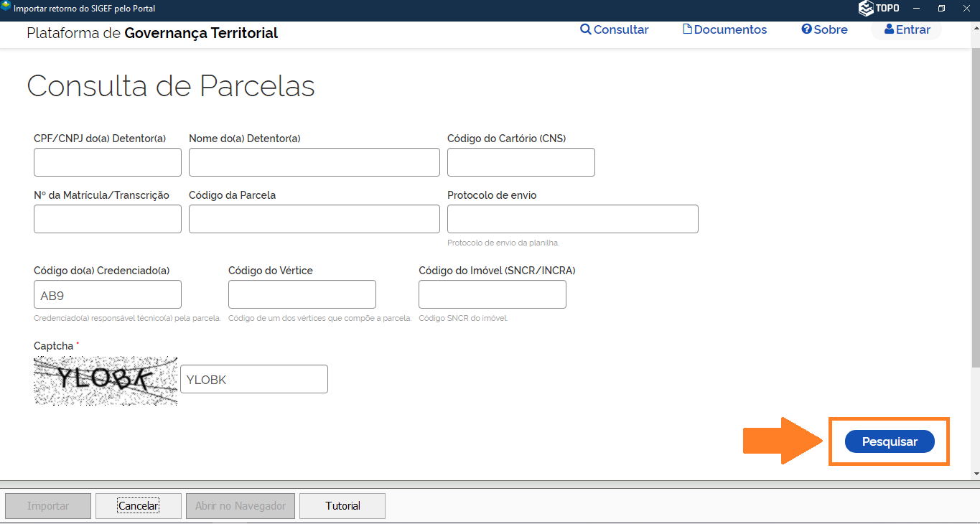980x524 pixels.
Task: Click the Nome do(a) Detentor(a) field
Action: [314, 162]
